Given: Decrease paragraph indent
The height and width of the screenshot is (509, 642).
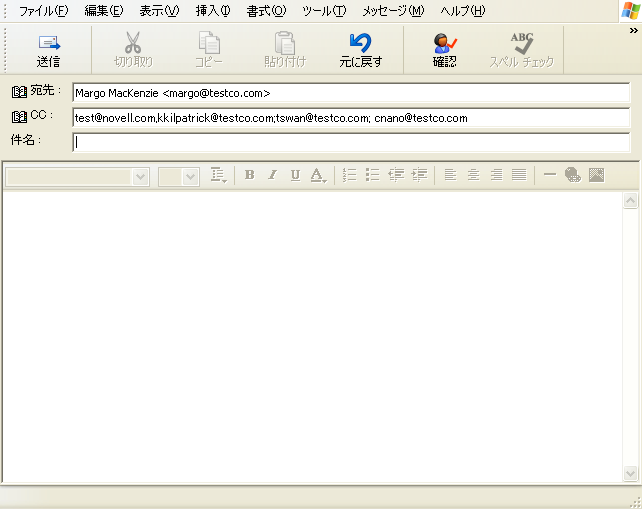Looking at the screenshot, I should pos(396,175).
